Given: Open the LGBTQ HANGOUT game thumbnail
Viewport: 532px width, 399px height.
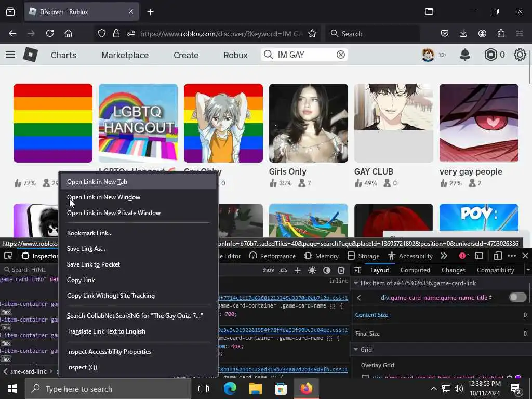Looking at the screenshot, I should point(138,123).
